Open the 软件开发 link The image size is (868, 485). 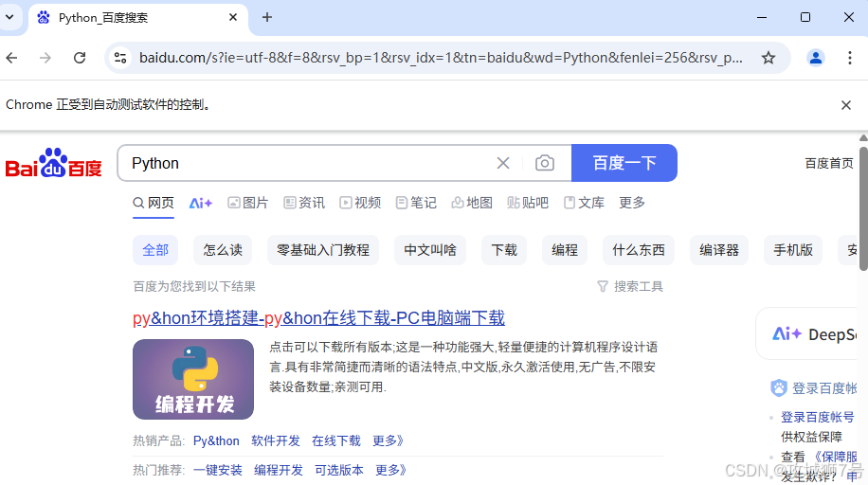[x=276, y=440]
